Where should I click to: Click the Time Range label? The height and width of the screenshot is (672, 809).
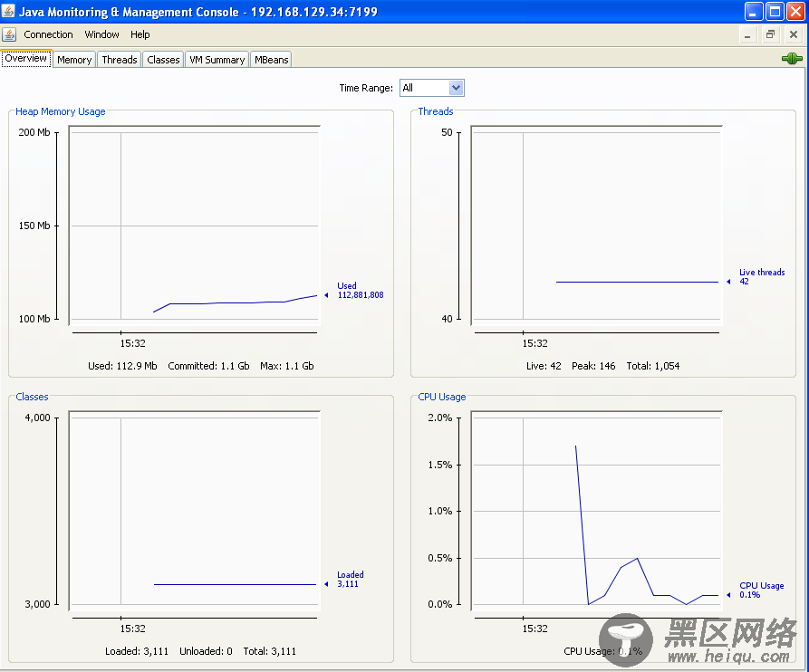(366, 88)
